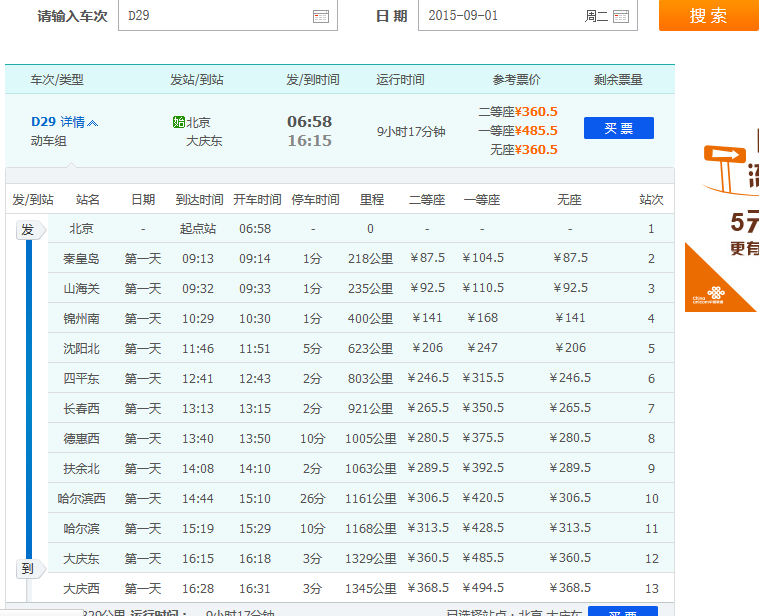Click the China Unicom logo in the ad
Screen dimensions: 759x616
pos(708,296)
